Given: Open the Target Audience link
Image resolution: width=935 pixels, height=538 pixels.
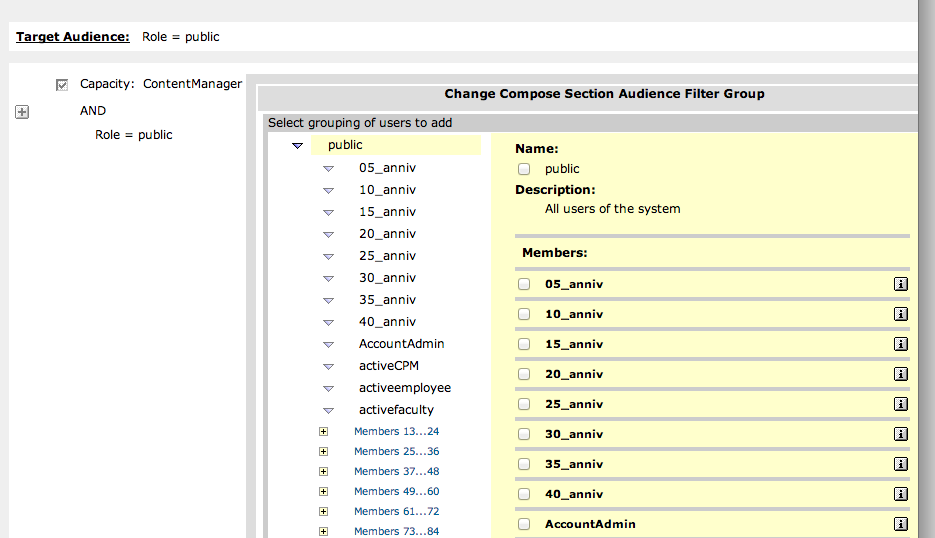Looking at the screenshot, I should 72,37.
